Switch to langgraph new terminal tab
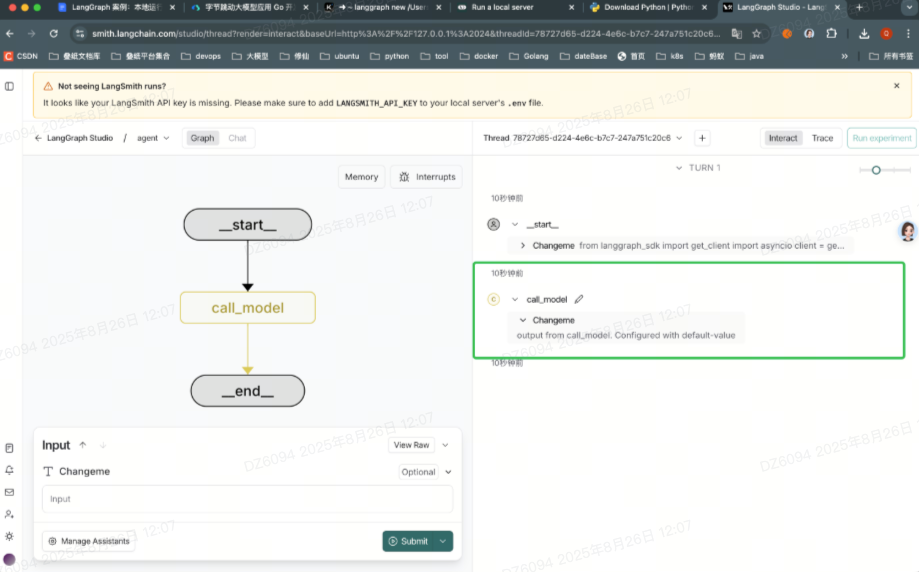Image resolution: width=919 pixels, height=572 pixels. click(x=383, y=8)
